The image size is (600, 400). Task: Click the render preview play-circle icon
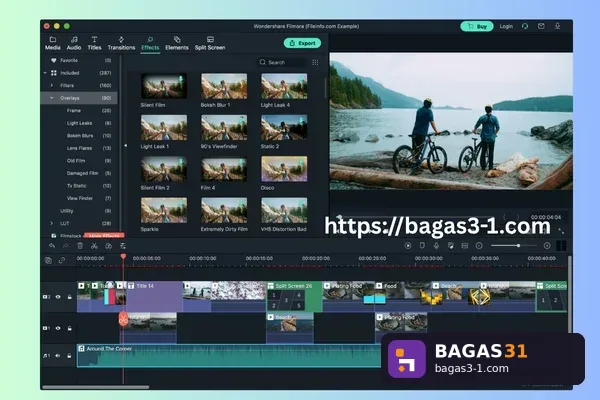point(408,246)
